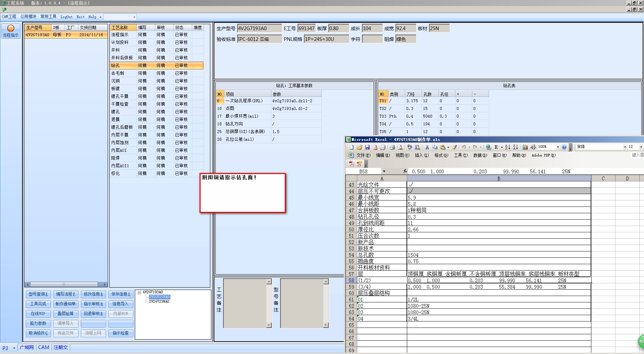Click the 指示检查 button
This screenshot has height=354, width=644.
pos(121,333)
